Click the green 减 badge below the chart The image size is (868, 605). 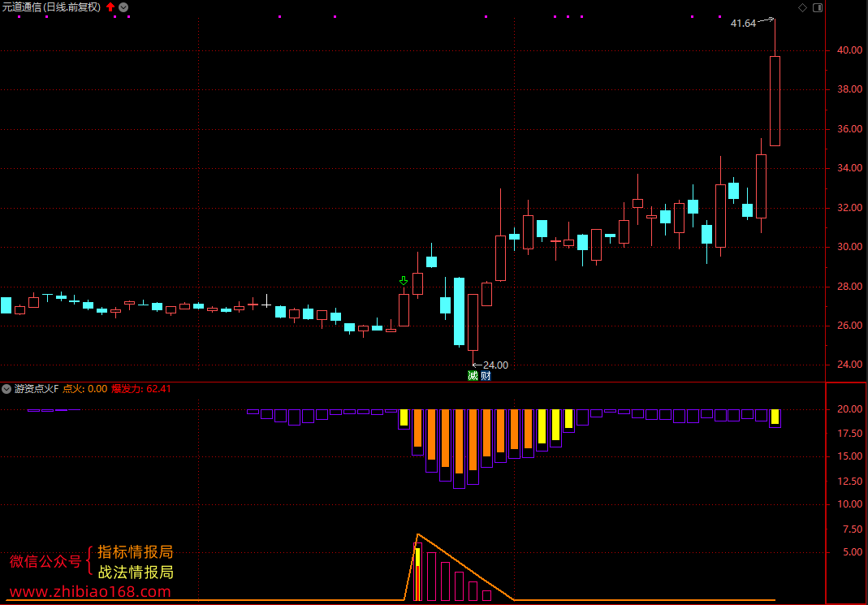pos(473,376)
